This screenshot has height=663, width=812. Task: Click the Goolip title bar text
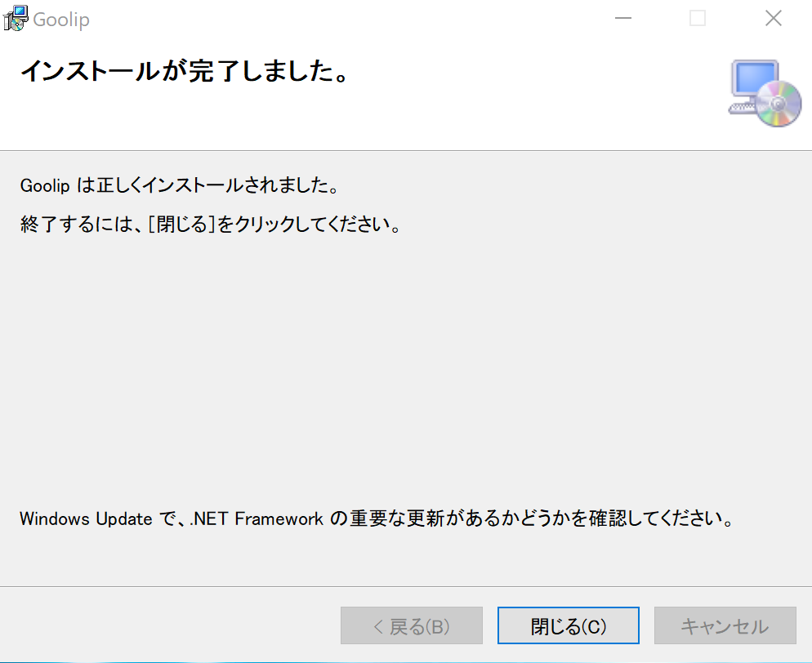[x=61, y=20]
